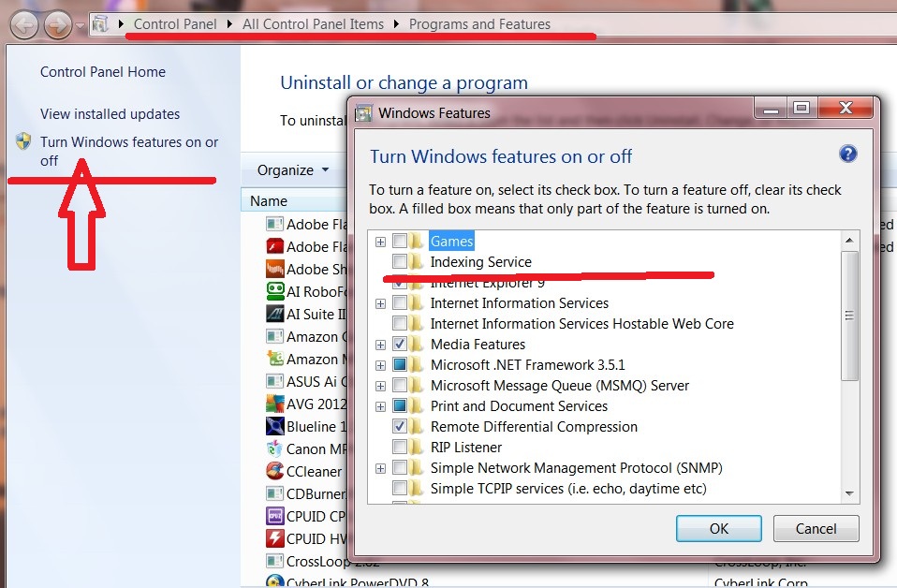Select the AVG 2012 program icon

coord(275,404)
